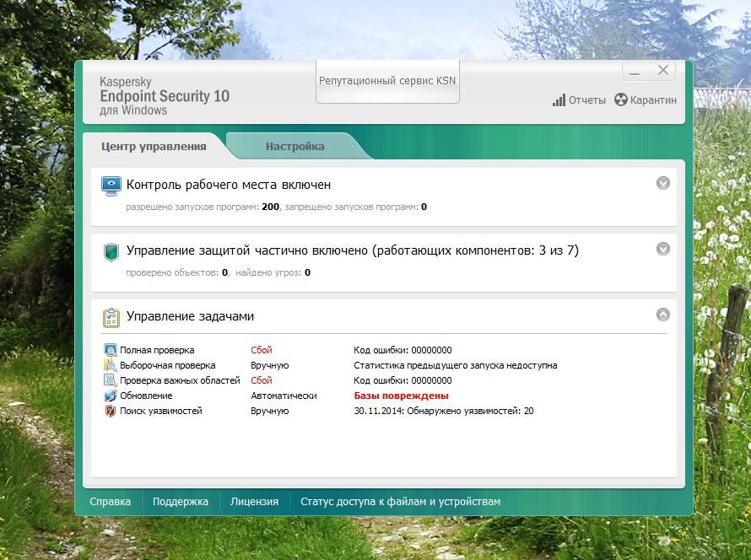Click the Базы повреждены warning text

point(402,396)
